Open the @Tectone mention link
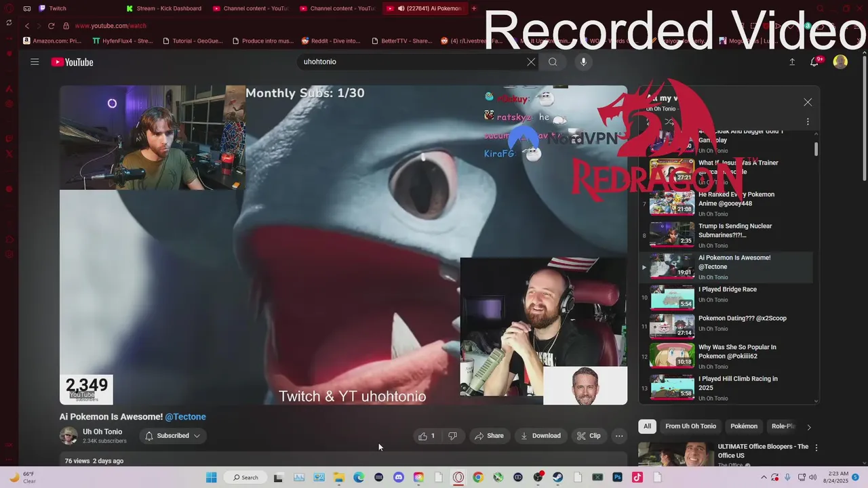 click(185, 417)
